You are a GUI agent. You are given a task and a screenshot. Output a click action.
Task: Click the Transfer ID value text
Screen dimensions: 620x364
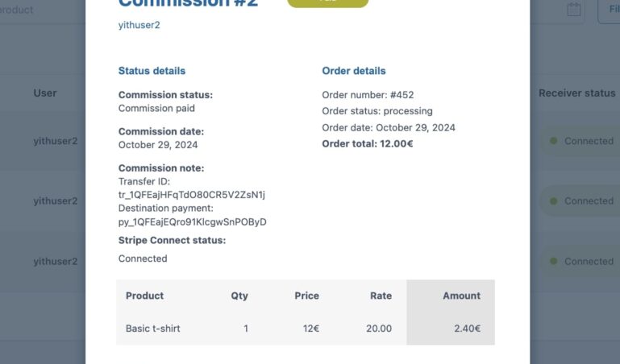click(x=191, y=195)
